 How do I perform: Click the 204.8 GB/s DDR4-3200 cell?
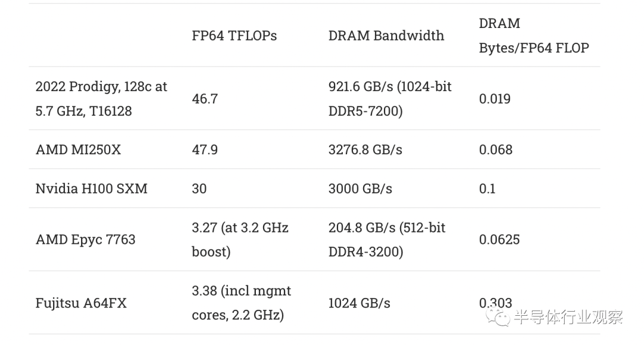click(x=386, y=240)
